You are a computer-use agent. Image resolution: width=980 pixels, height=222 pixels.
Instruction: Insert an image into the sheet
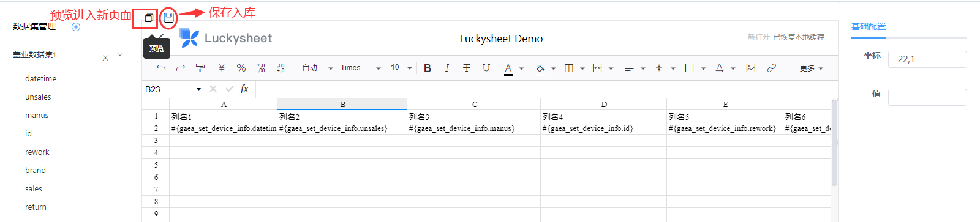751,68
